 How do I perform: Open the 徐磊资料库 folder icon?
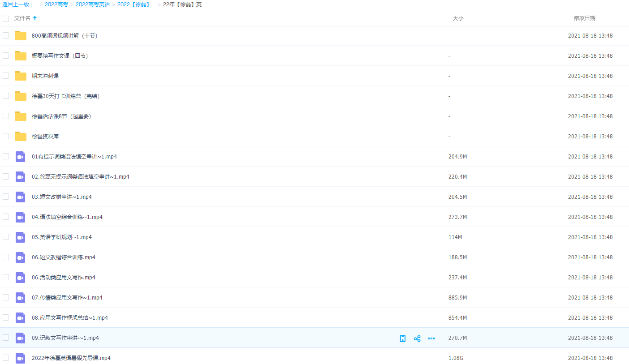21,137
